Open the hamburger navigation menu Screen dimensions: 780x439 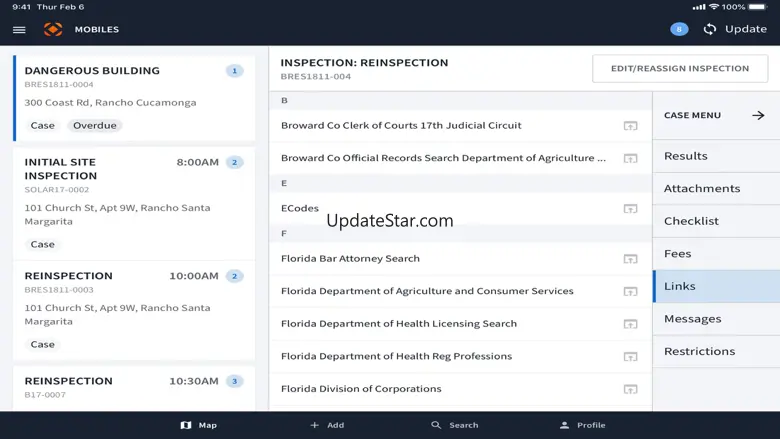[x=19, y=30]
